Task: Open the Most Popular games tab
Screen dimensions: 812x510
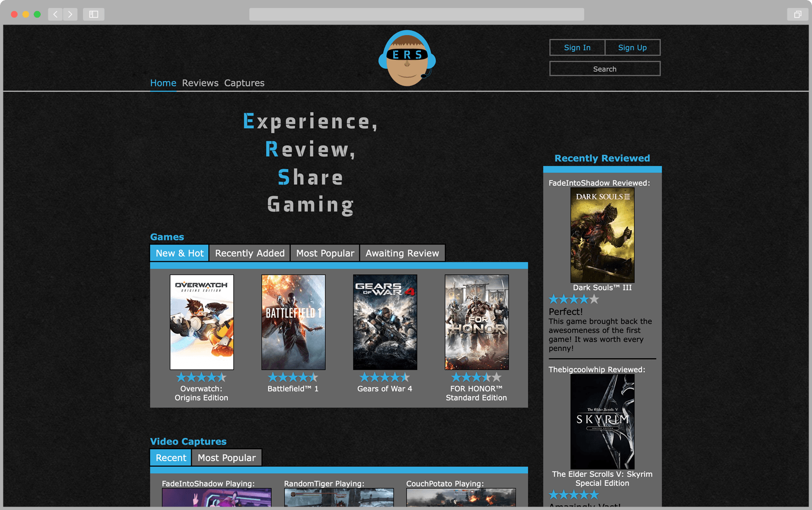Action: (x=324, y=253)
